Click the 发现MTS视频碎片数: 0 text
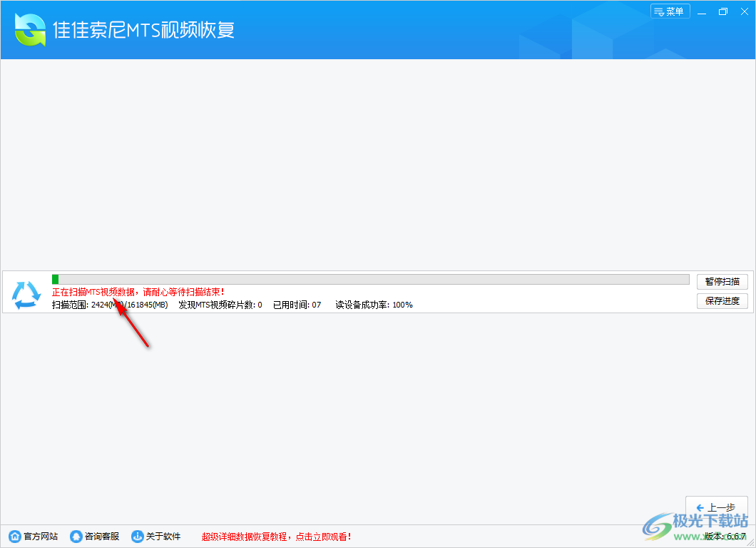 (x=220, y=305)
